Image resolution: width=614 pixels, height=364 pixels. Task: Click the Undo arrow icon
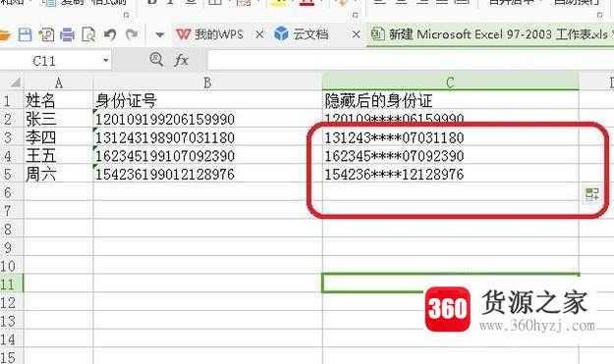click(110, 34)
